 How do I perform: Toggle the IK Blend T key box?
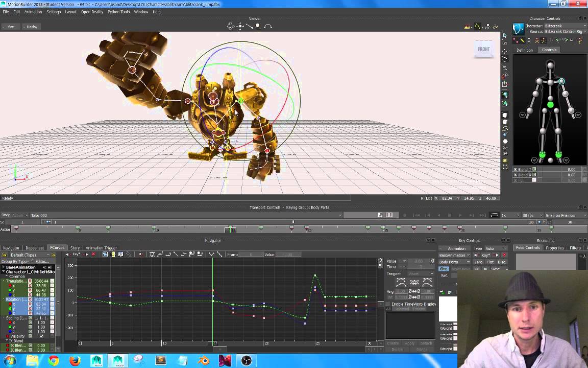point(534,169)
